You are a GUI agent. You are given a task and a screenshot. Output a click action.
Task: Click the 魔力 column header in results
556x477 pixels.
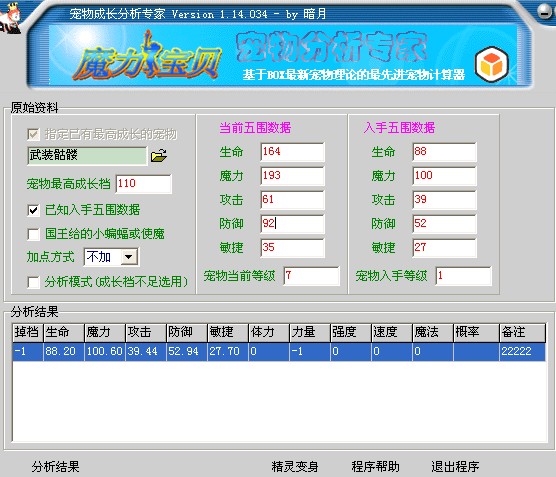click(105, 333)
